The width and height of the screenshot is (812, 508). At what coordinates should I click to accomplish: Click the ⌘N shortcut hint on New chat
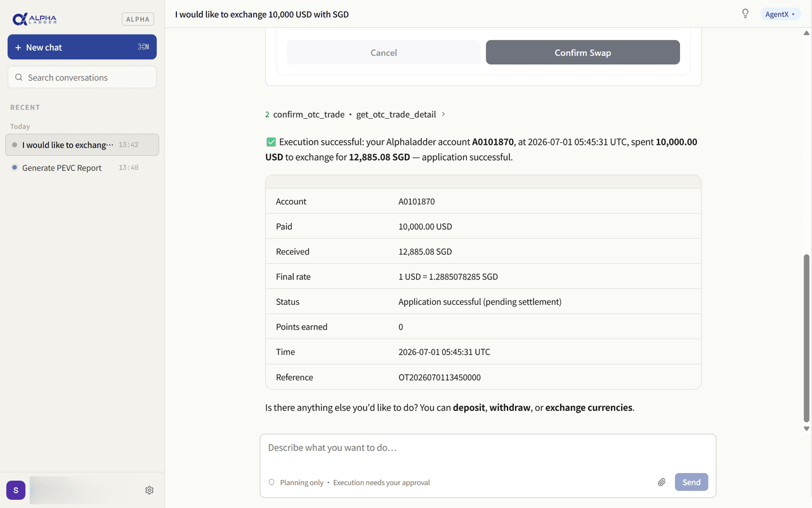(x=143, y=47)
